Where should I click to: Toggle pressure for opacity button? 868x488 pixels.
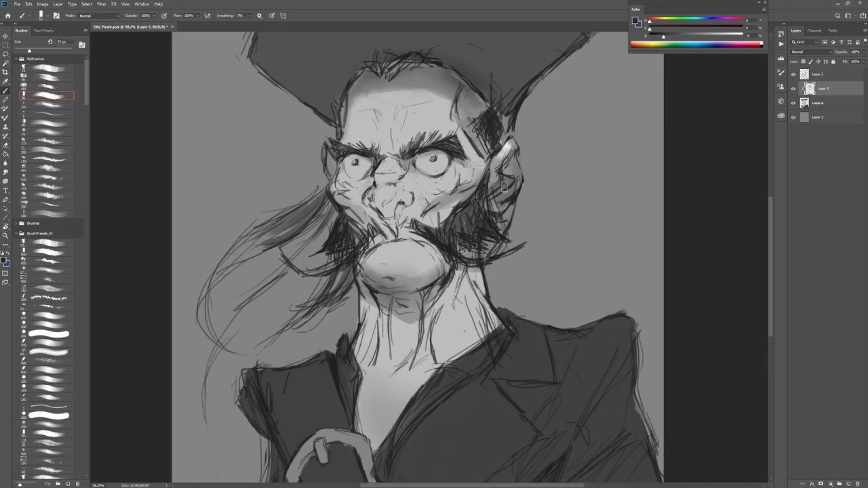(x=164, y=16)
